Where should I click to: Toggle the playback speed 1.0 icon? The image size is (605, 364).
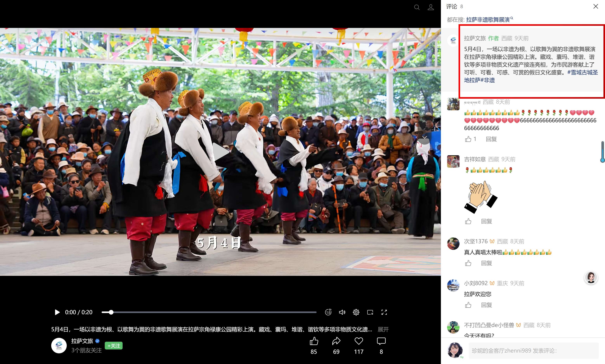click(x=328, y=312)
